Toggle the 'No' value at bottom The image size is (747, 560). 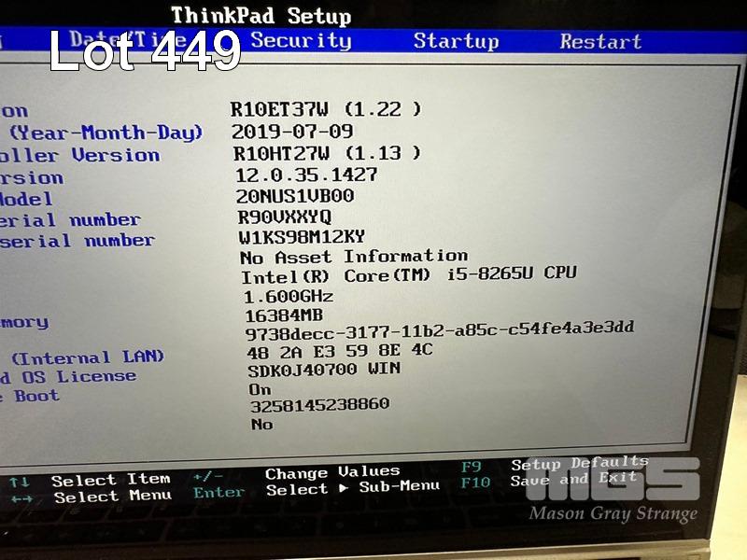pos(261,424)
